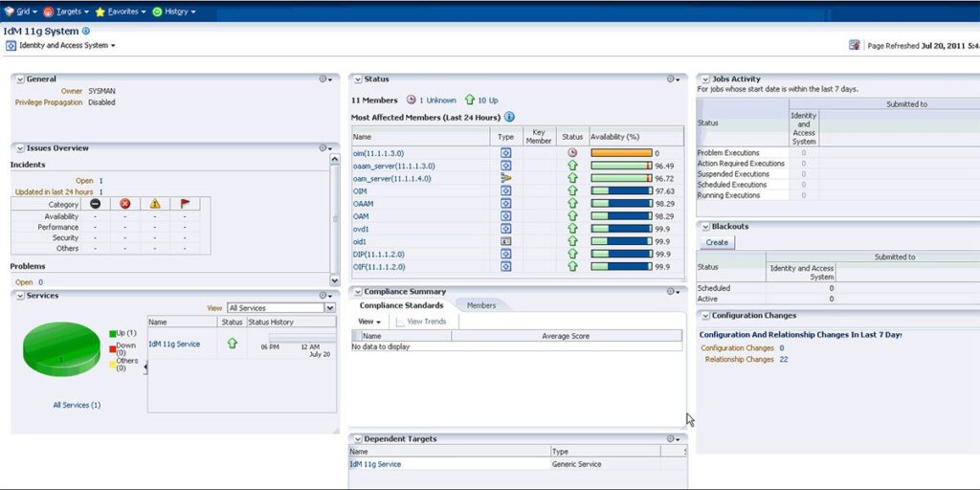Open the Favorites menu
The image size is (980, 490).
coord(120,11)
